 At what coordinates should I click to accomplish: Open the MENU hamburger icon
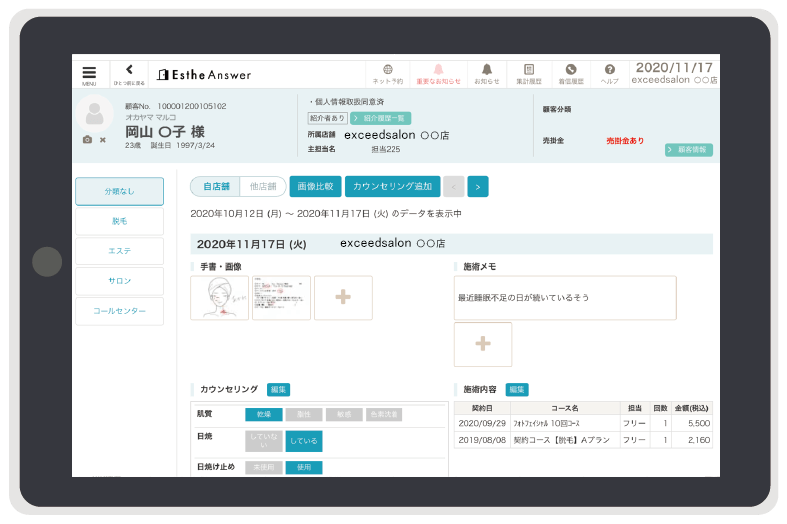[89, 74]
